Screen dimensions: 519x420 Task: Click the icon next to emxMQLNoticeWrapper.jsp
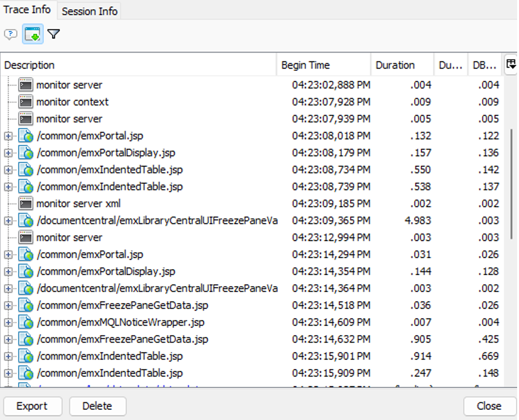pyautogui.click(x=26, y=321)
